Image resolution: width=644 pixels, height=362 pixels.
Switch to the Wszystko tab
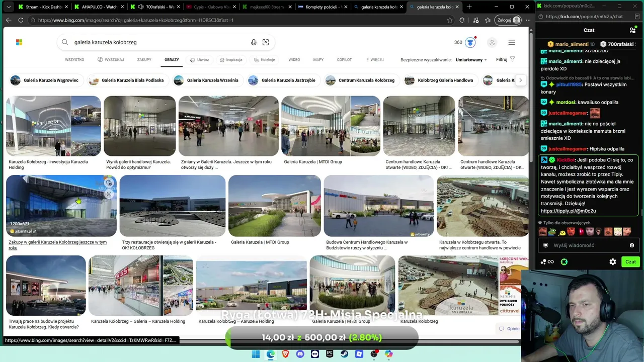click(x=74, y=60)
